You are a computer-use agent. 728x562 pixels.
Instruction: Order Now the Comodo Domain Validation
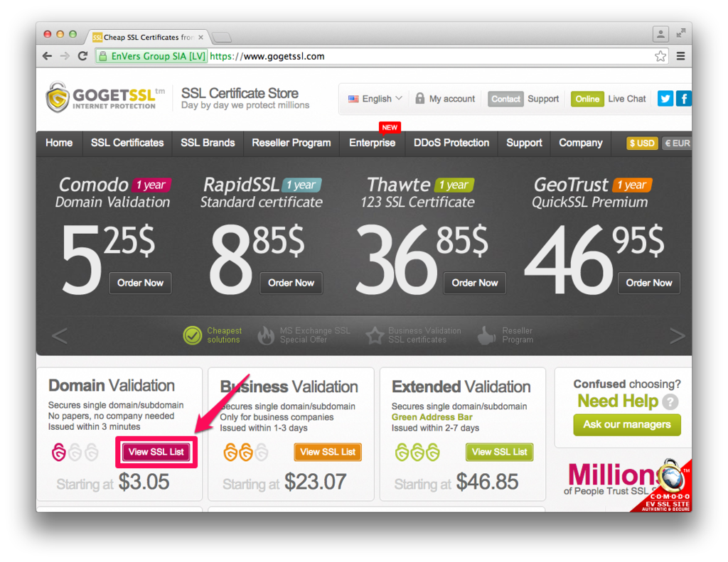140,283
